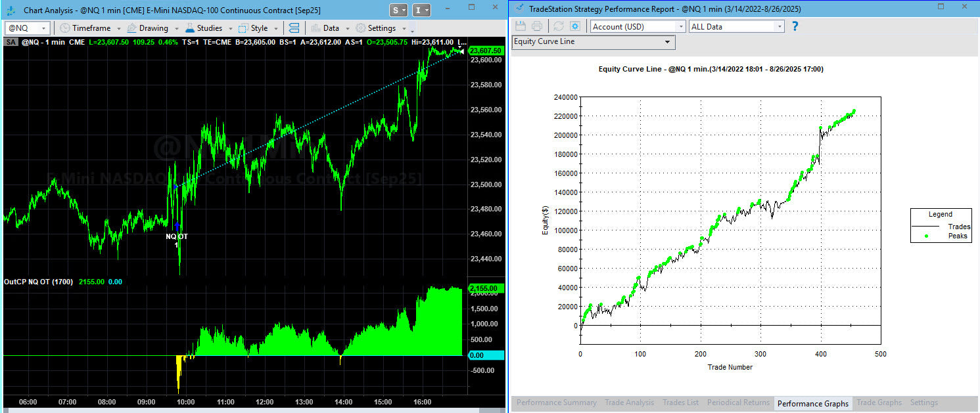The height and width of the screenshot is (413, 980).
Task: Click the Data toolbar button
Action: tap(325, 28)
